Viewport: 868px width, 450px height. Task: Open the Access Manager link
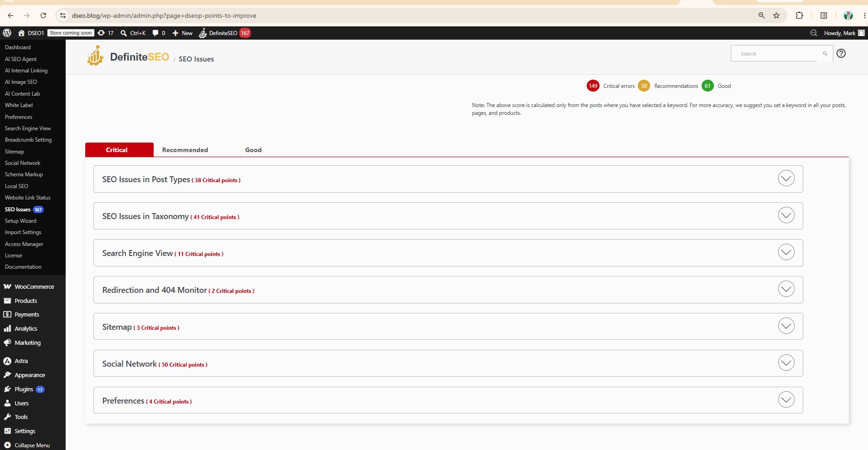pos(24,244)
